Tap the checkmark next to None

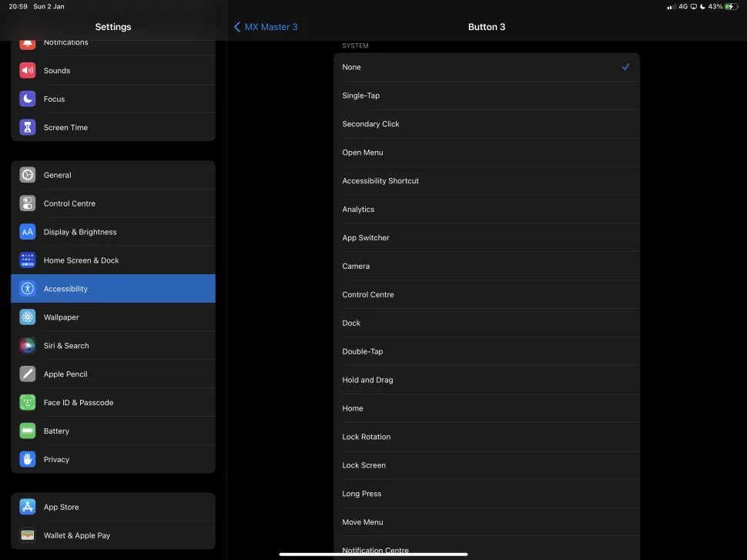[625, 67]
